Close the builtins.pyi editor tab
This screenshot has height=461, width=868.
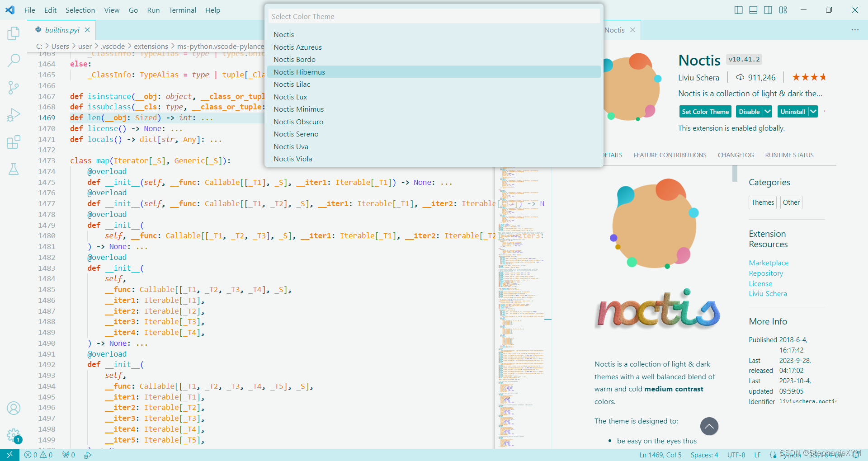87,30
